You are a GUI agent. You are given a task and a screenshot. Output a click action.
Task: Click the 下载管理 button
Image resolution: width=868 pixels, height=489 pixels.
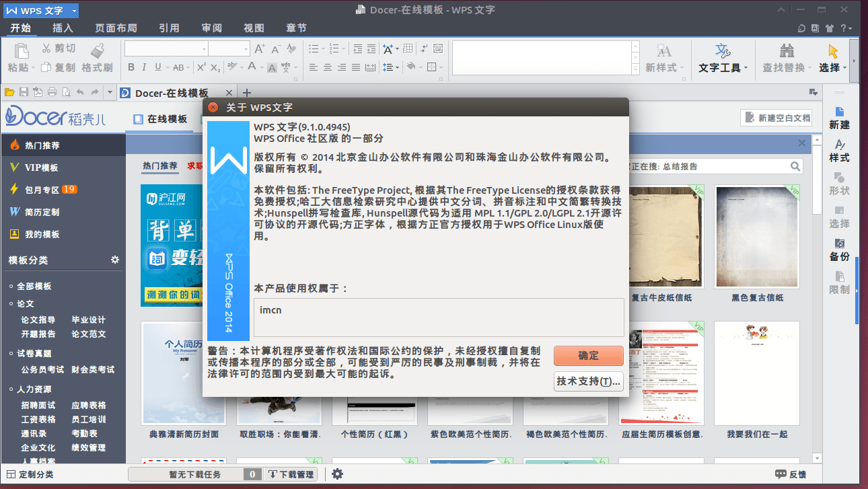[291, 474]
